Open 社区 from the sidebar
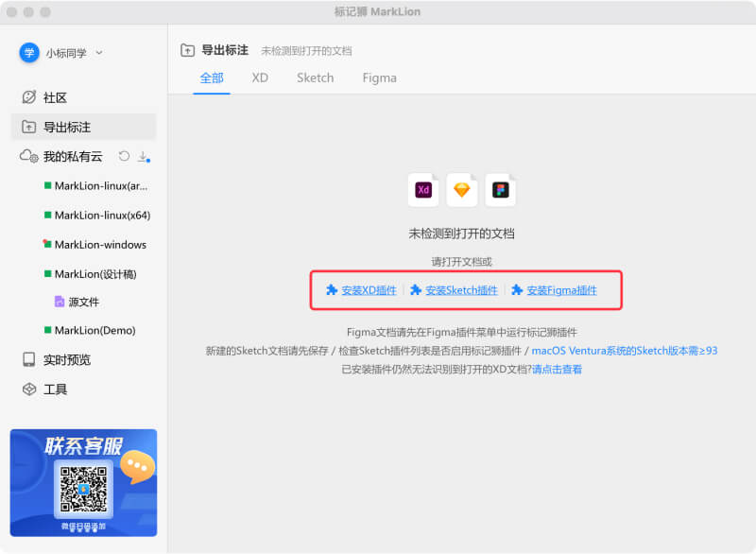This screenshot has width=756, height=554. pos(55,97)
